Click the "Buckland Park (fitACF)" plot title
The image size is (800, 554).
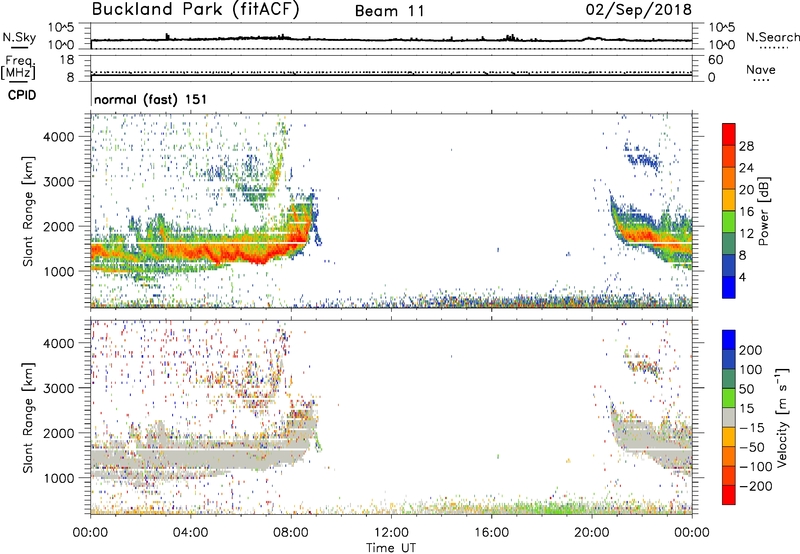195,10
